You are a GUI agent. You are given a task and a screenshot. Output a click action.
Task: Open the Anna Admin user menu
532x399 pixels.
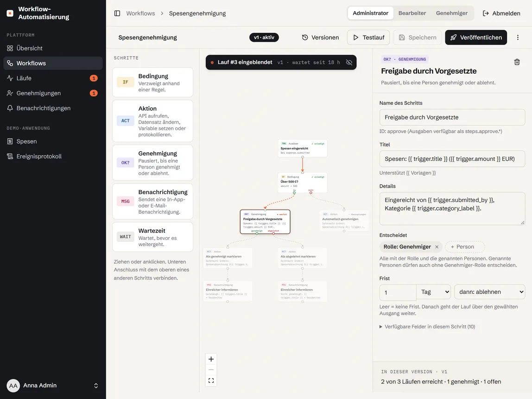coord(53,386)
